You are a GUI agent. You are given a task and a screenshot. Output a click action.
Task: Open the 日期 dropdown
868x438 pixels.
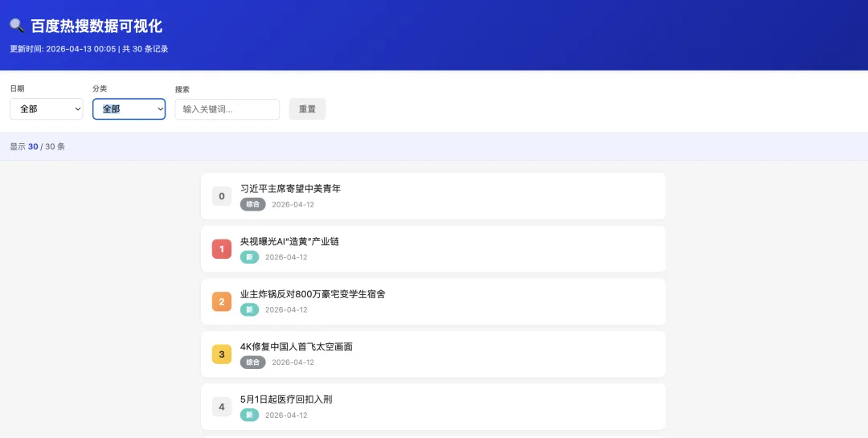(47, 109)
